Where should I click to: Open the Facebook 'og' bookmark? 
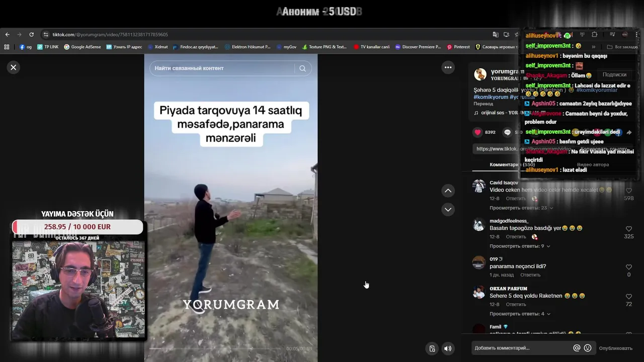[25, 47]
